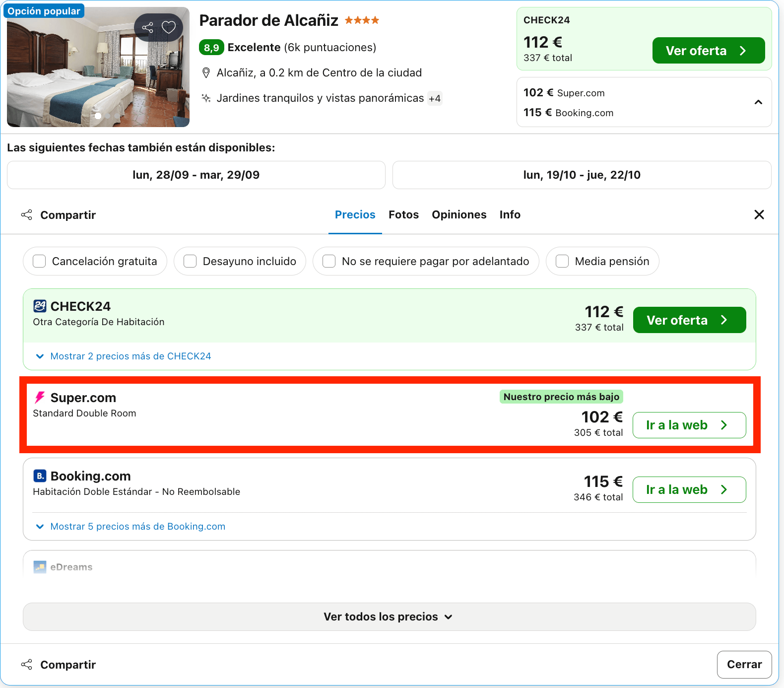Click the location pin icon near Alcañiz
Image resolution: width=784 pixels, height=688 pixels.
coord(206,73)
